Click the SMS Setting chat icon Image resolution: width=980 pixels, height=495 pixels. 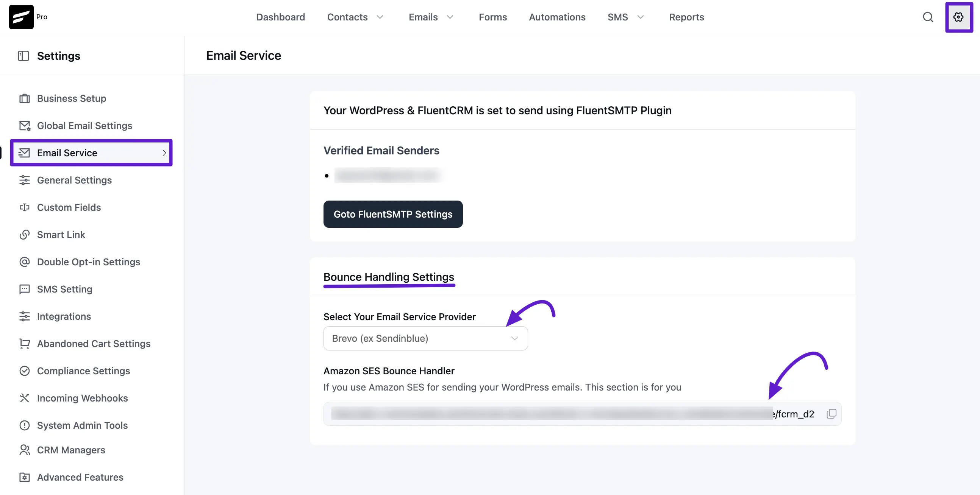click(25, 290)
